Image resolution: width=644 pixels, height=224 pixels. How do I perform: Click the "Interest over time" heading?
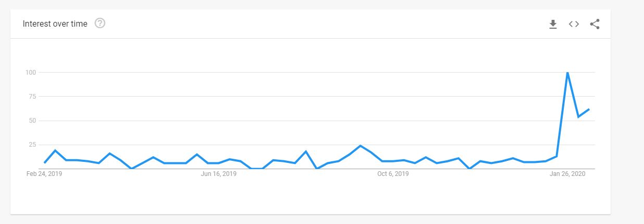click(x=55, y=24)
